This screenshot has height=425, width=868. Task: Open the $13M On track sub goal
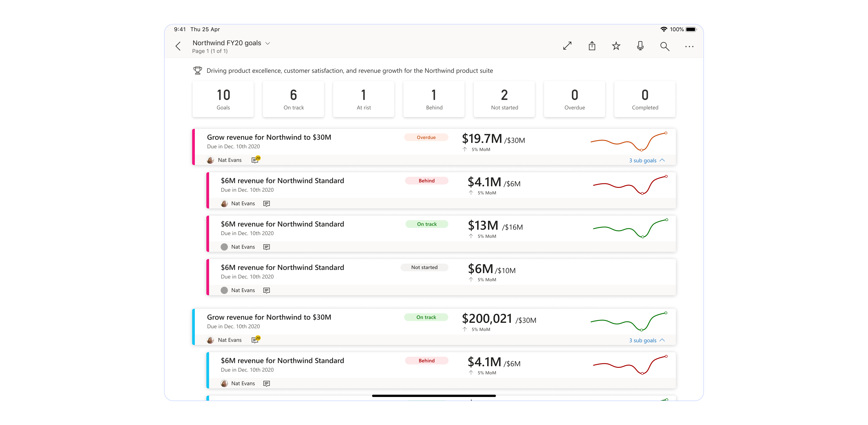282,224
